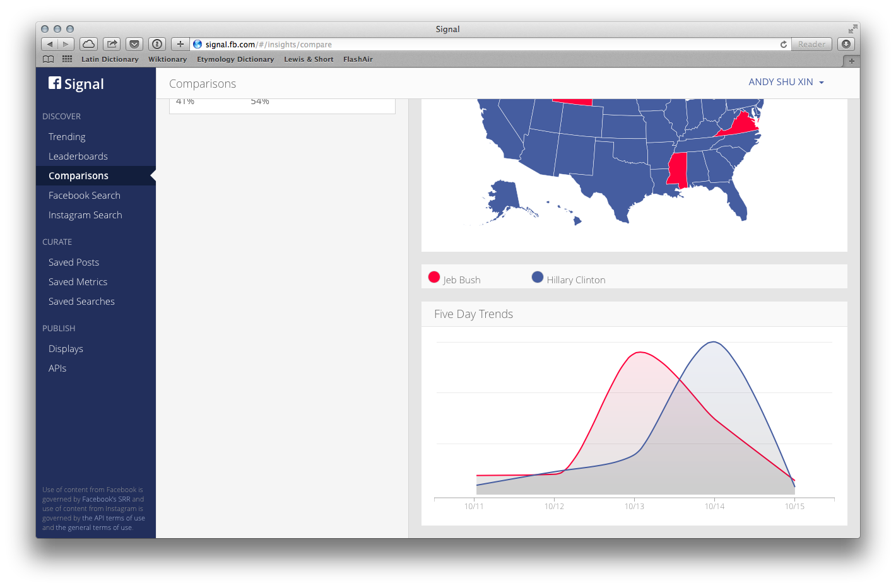Go forward with Safari's forward arrow
The image size is (896, 588).
66,44
